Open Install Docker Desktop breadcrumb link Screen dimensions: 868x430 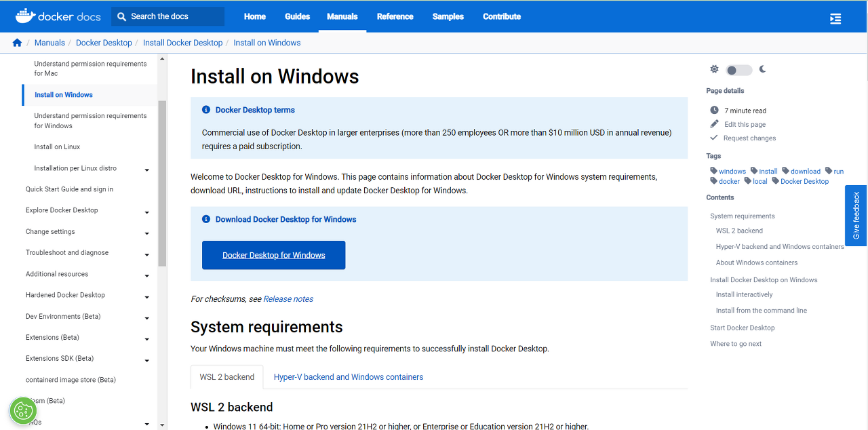(182, 43)
